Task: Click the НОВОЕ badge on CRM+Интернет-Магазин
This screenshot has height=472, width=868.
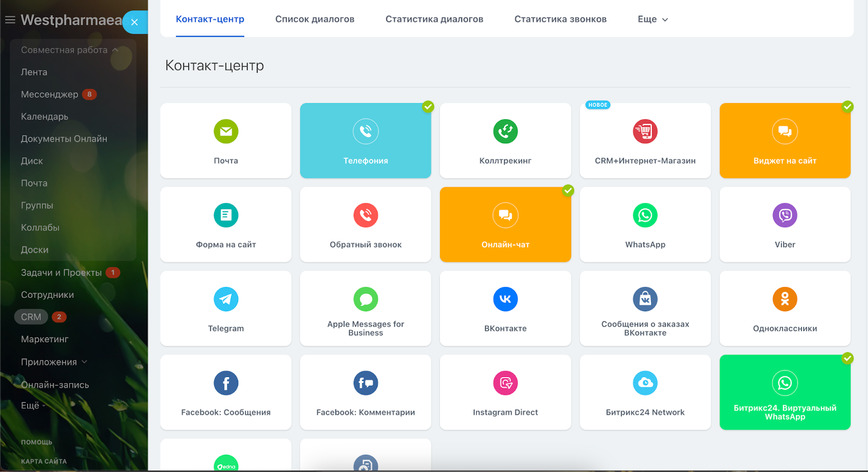Action: pyautogui.click(x=598, y=105)
